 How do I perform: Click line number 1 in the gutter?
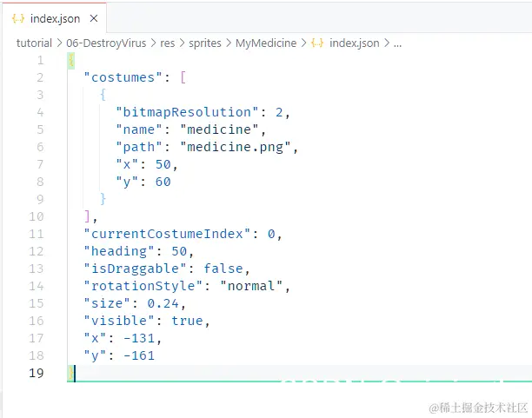click(x=40, y=60)
